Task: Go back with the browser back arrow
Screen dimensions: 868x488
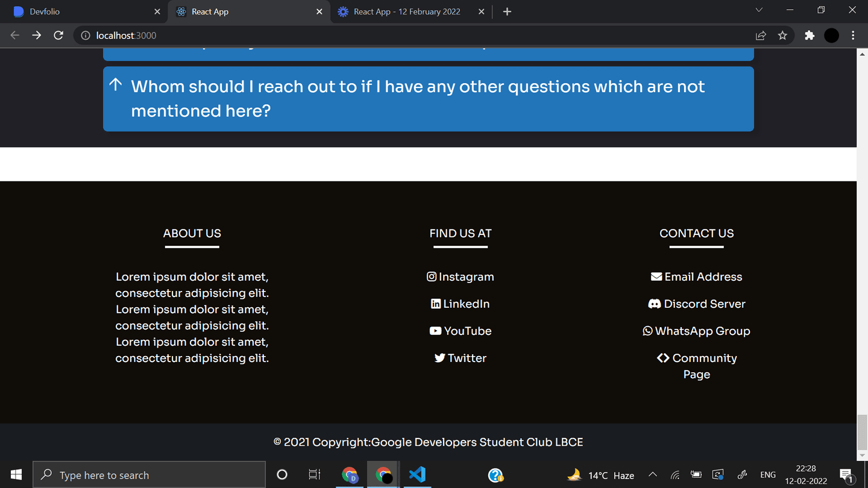Action: tap(15, 36)
